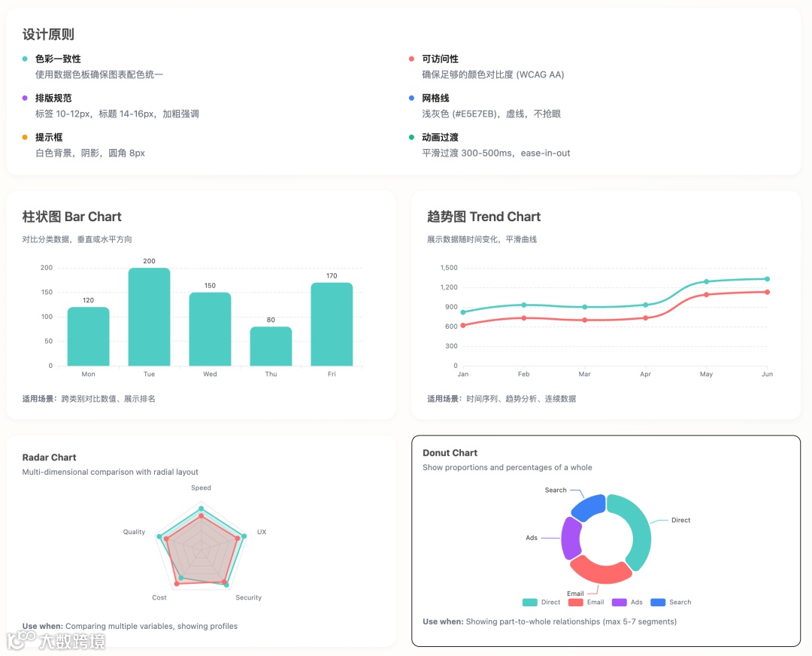Image resolution: width=812 pixels, height=656 pixels.
Task: Click the 设计原则 heading
Action: (48, 34)
